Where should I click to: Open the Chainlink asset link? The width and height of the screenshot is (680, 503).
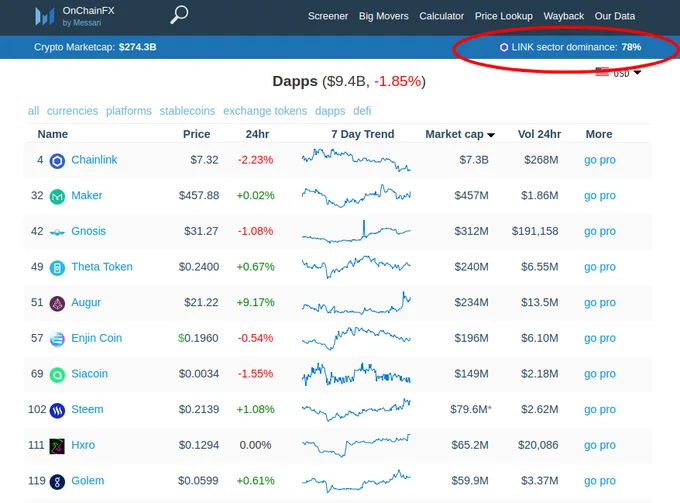pyautogui.click(x=94, y=160)
